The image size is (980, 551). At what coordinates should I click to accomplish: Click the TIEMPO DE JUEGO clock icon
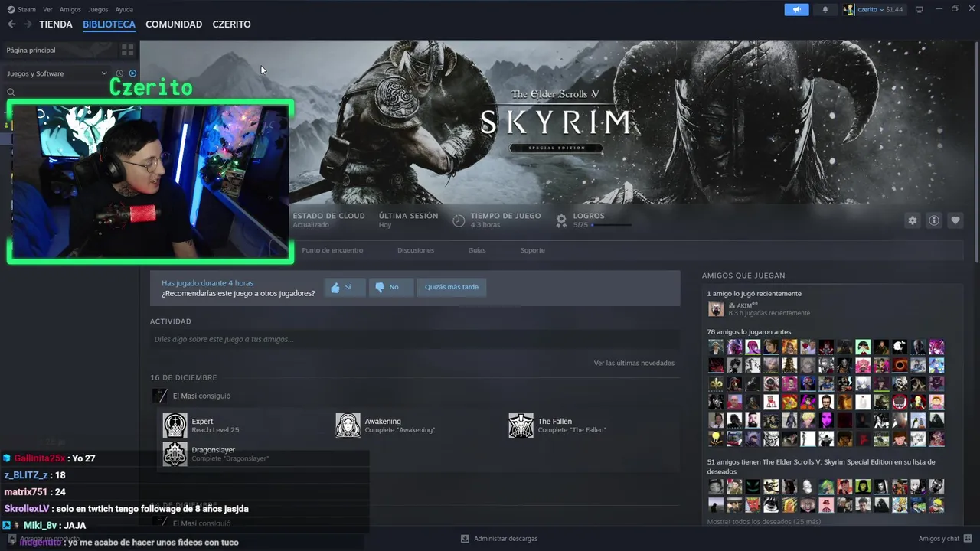[x=458, y=220]
